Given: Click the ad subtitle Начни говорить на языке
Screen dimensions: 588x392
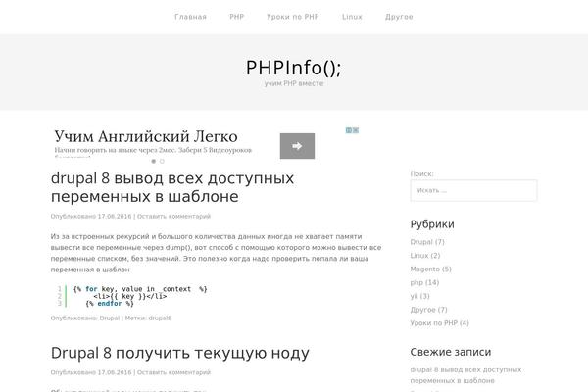Looking at the screenshot, I should click(153, 150).
